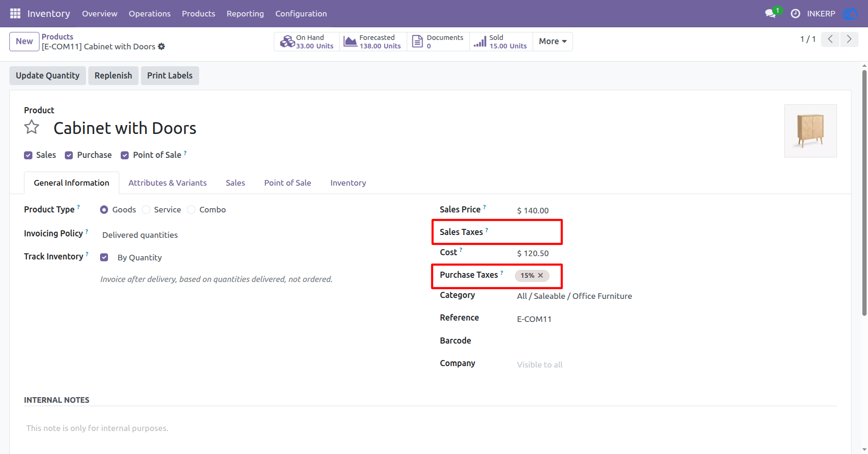Image resolution: width=868 pixels, height=454 pixels.
Task: Open the activities clock icon
Action: tap(795, 14)
